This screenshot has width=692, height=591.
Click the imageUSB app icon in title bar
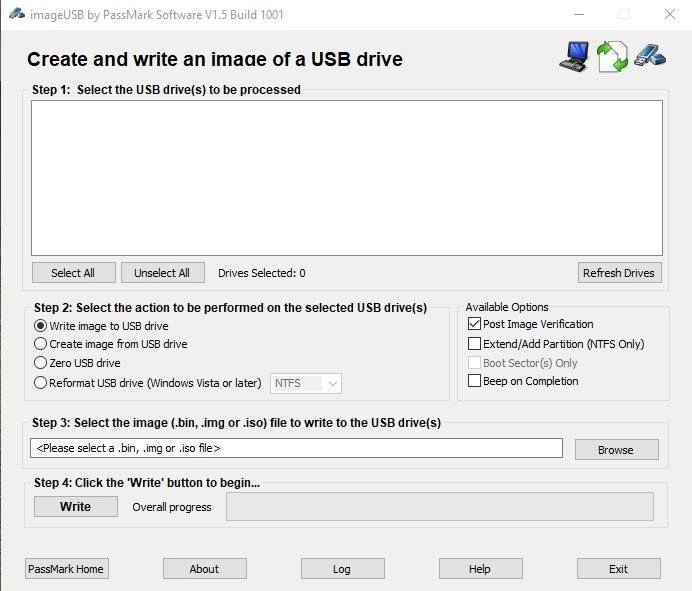pyautogui.click(x=17, y=14)
